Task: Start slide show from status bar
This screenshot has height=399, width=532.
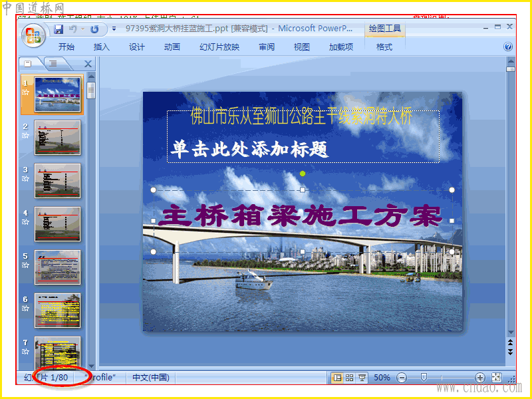Action: coord(362,378)
